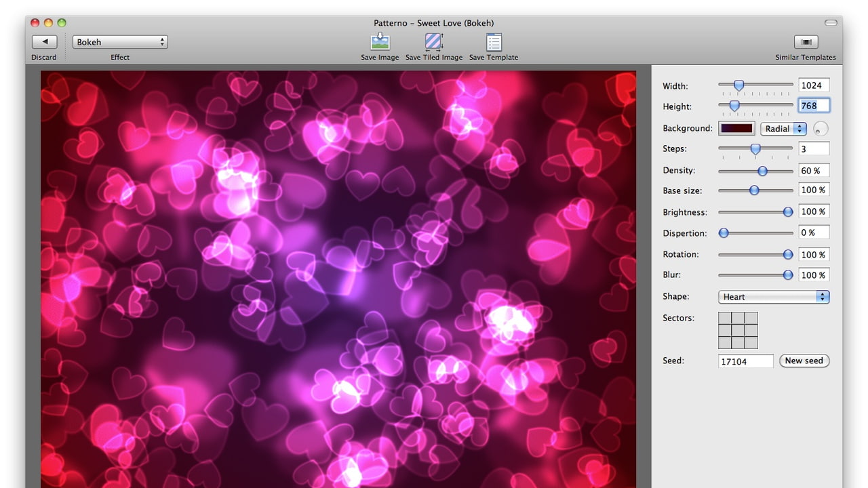Click the Height value field 768
The width and height of the screenshot is (868, 488).
pos(814,106)
